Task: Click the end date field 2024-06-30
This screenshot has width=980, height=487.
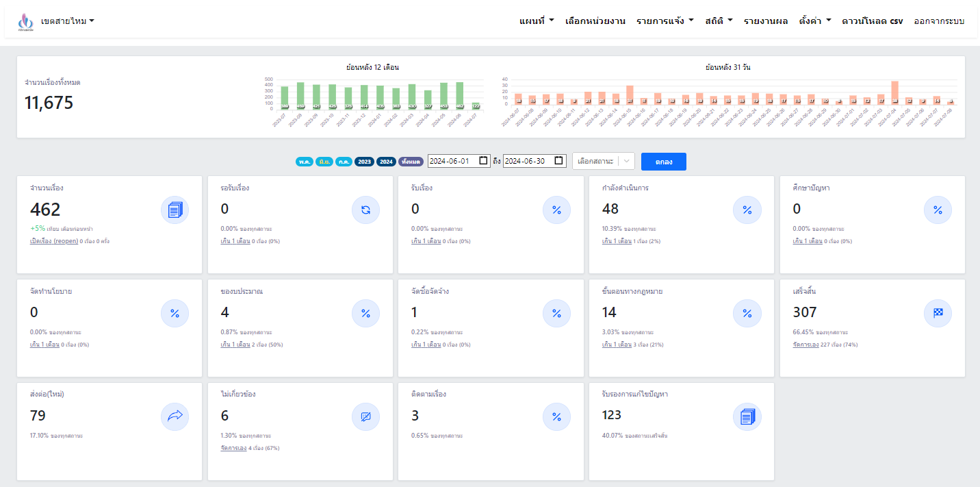Action: 528,161
